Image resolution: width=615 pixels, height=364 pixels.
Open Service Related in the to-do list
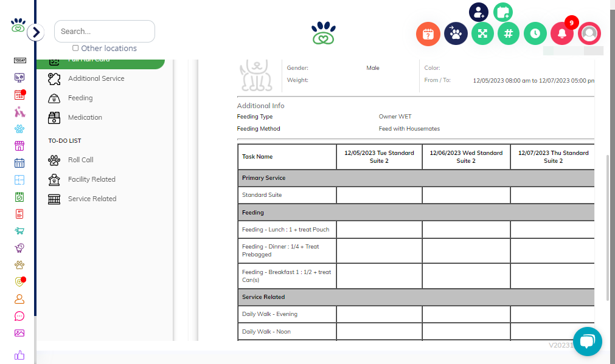pyautogui.click(x=92, y=199)
